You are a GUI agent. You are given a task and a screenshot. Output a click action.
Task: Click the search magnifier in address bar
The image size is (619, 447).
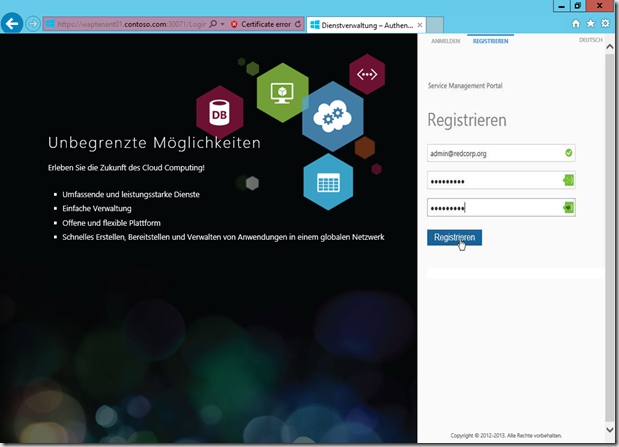point(213,24)
